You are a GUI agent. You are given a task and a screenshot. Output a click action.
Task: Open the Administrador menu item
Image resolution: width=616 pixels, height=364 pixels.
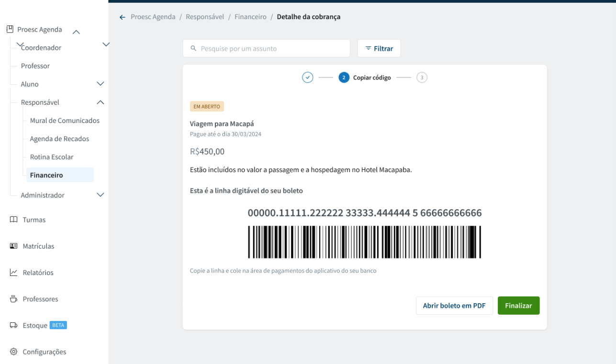pyautogui.click(x=43, y=195)
